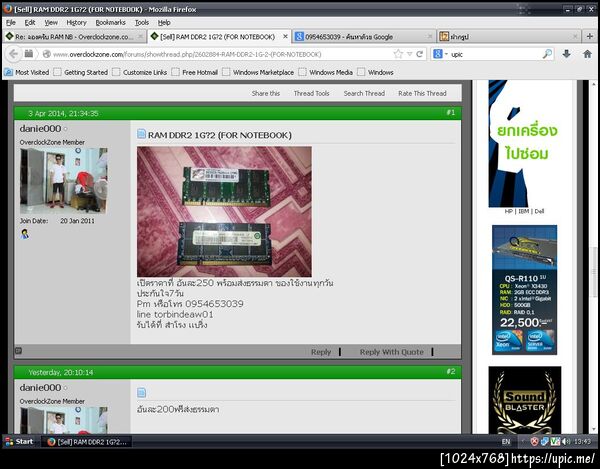Click the RAM modules photo in post
Screen dimensions: 600x469
coord(224,212)
